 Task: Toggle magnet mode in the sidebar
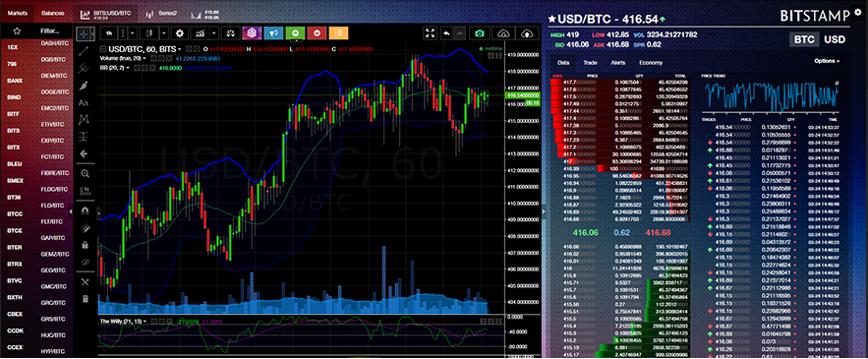tap(85, 211)
